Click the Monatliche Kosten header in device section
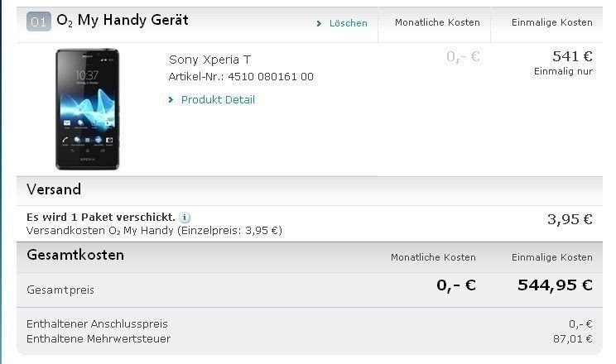 point(437,22)
